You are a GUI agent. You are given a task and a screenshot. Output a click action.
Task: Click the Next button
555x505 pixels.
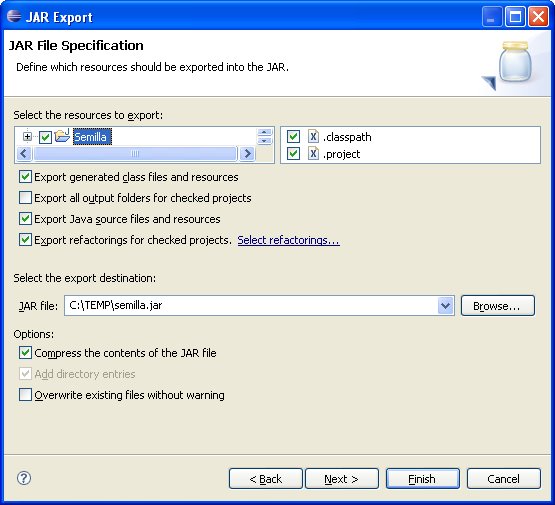click(342, 479)
